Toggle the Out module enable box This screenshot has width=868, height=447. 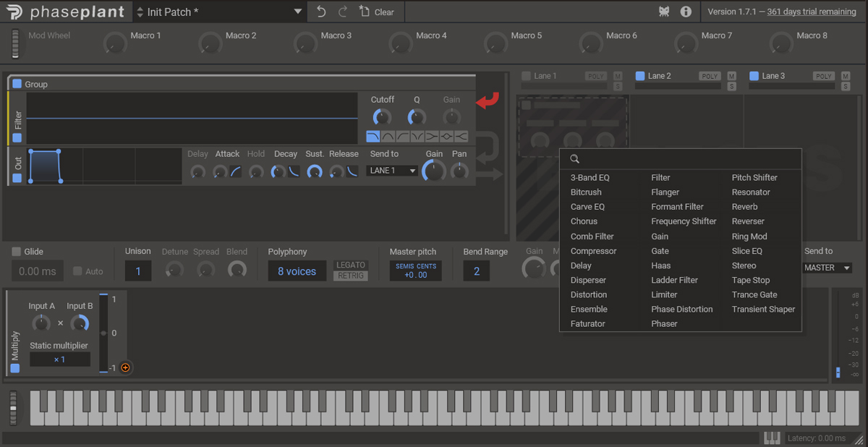pos(17,178)
